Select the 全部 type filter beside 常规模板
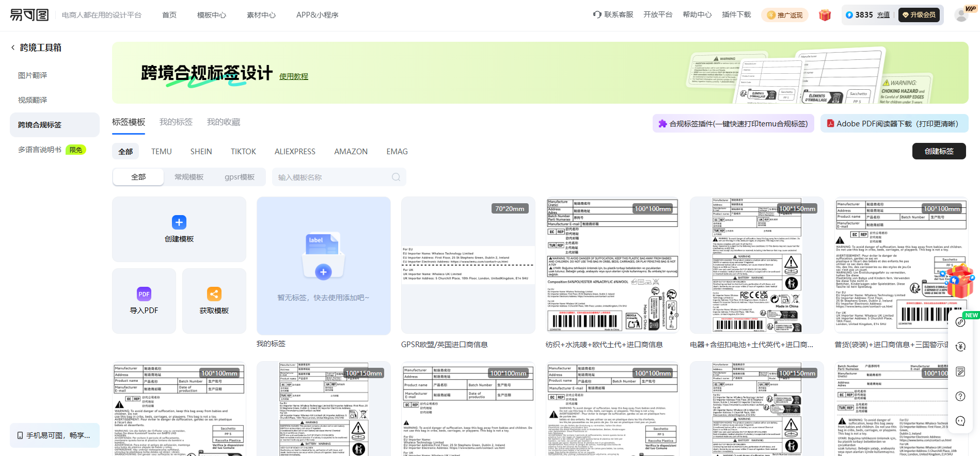The image size is (980, 456). (x=138, y=177)
